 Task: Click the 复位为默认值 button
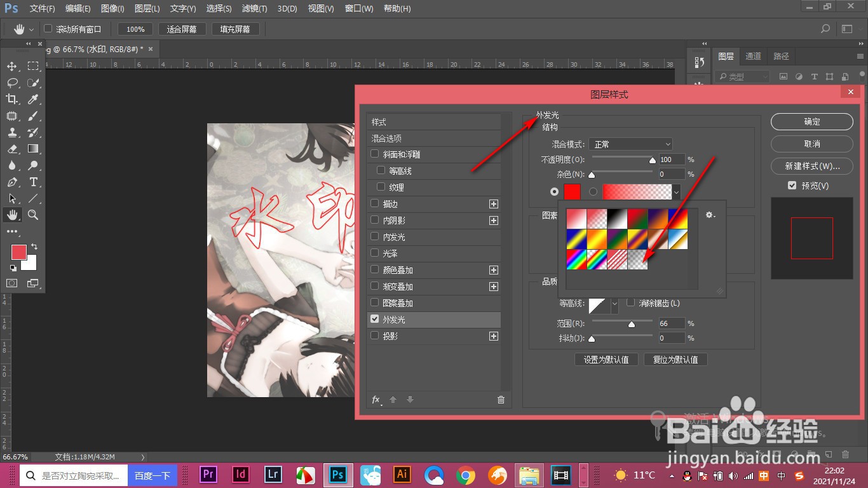point(675,360)
